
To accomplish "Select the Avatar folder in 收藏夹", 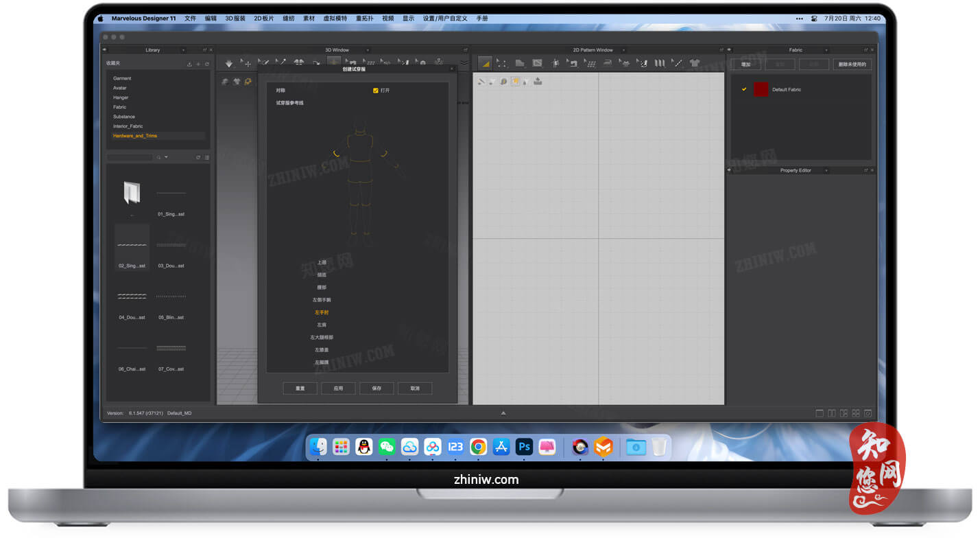I will (120, 88).
